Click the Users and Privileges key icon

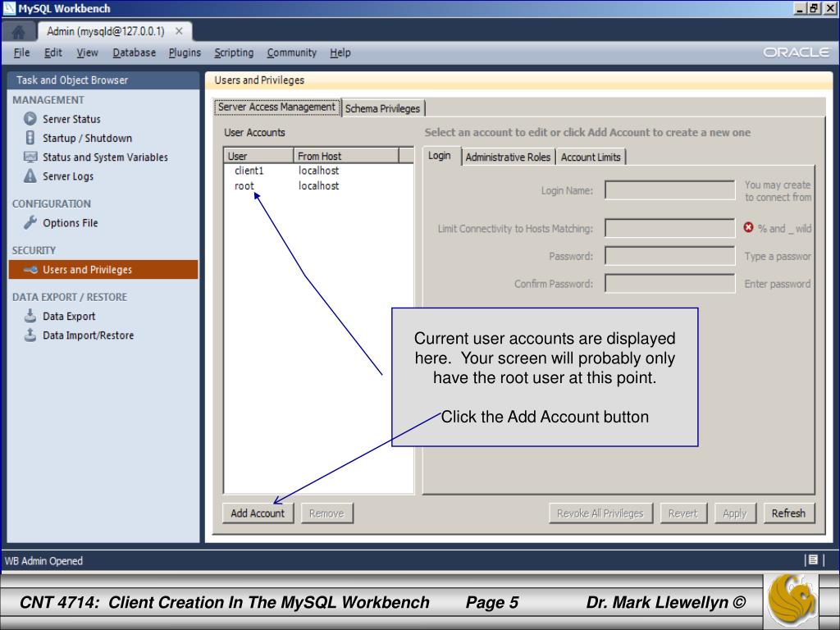point(30,269)
